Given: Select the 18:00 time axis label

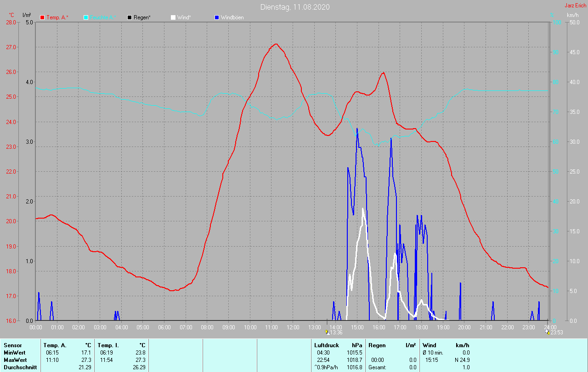Looking at the screenshot, I should [x=421, y=327].
